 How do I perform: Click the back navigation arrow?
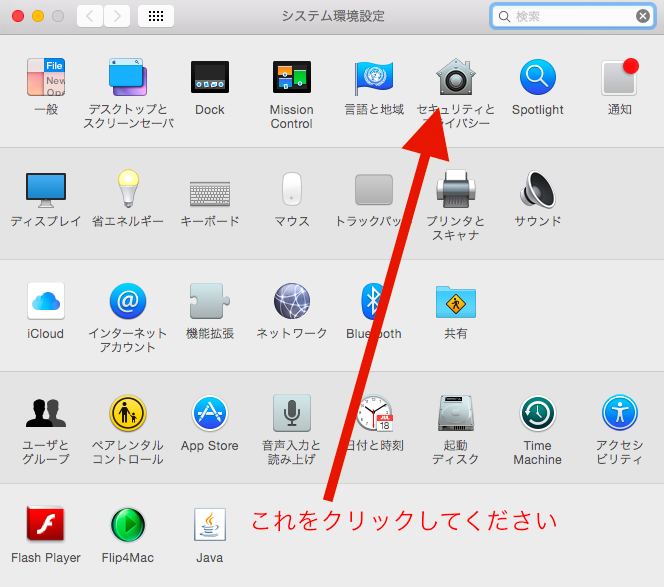pos(90,16)
